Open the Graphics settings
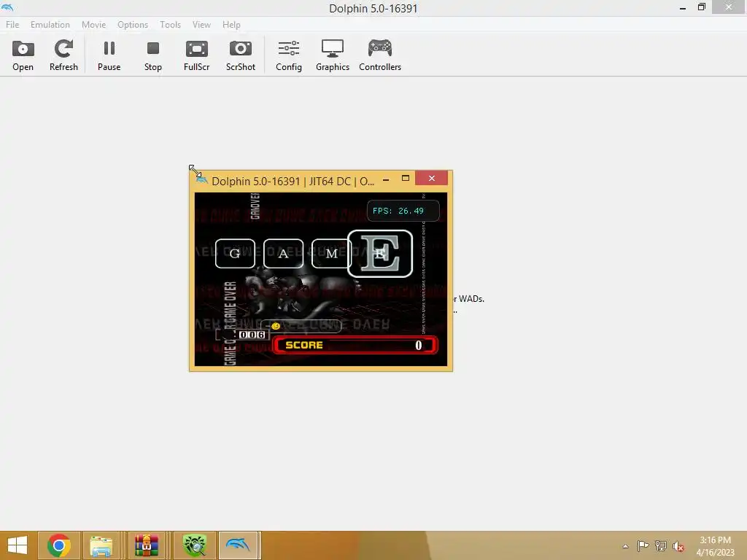 (333, 55)
